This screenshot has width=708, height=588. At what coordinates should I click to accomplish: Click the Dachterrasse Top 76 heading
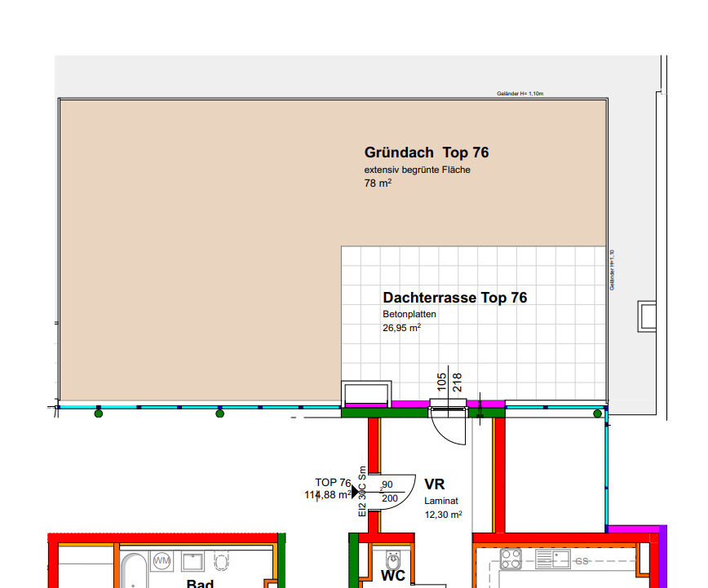(x=454, y=298)
